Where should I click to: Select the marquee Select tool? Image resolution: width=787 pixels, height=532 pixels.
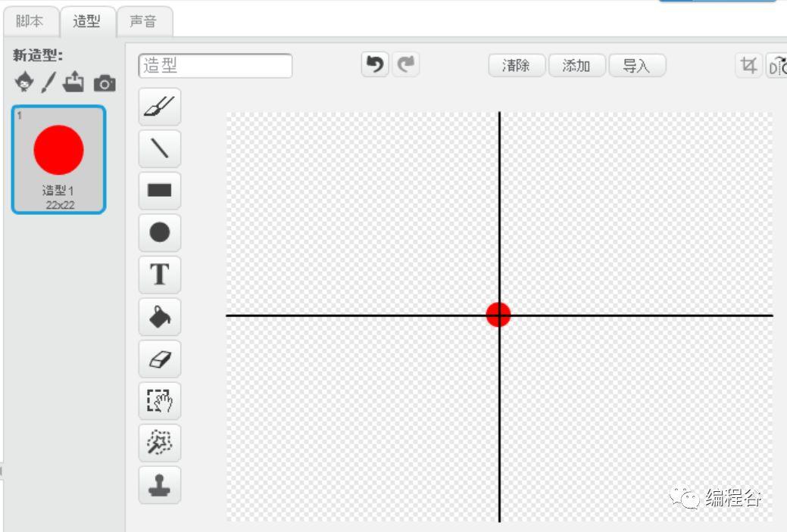[159, 401]
